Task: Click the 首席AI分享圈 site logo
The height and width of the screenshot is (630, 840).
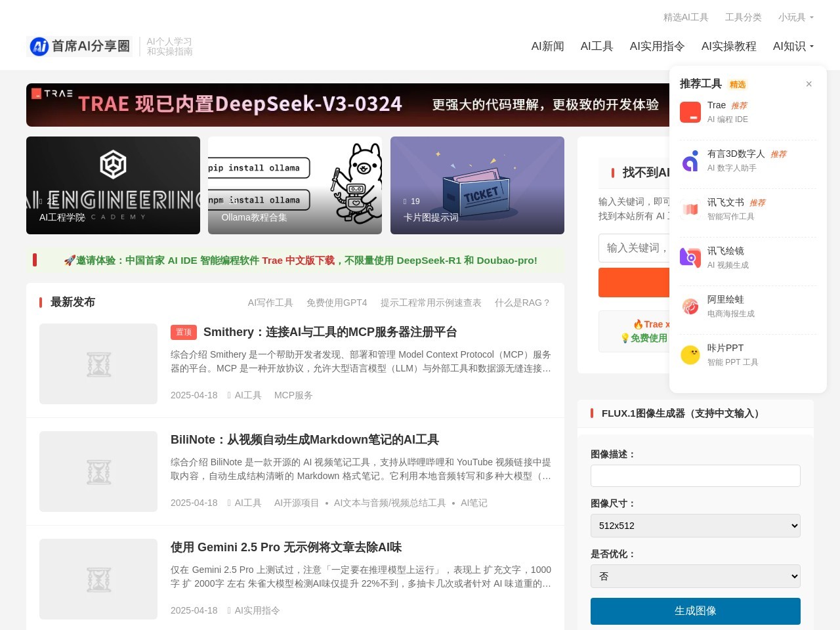Action: click(x=79, y=46)
